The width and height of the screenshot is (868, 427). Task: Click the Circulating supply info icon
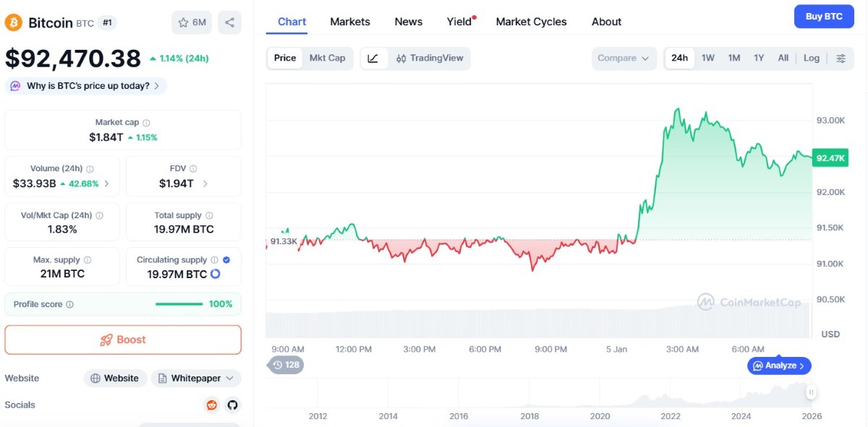[214, 260]
